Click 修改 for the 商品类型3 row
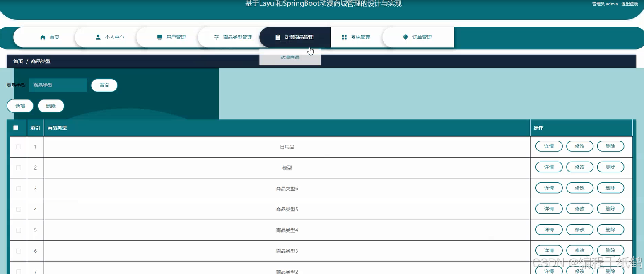 580,250
